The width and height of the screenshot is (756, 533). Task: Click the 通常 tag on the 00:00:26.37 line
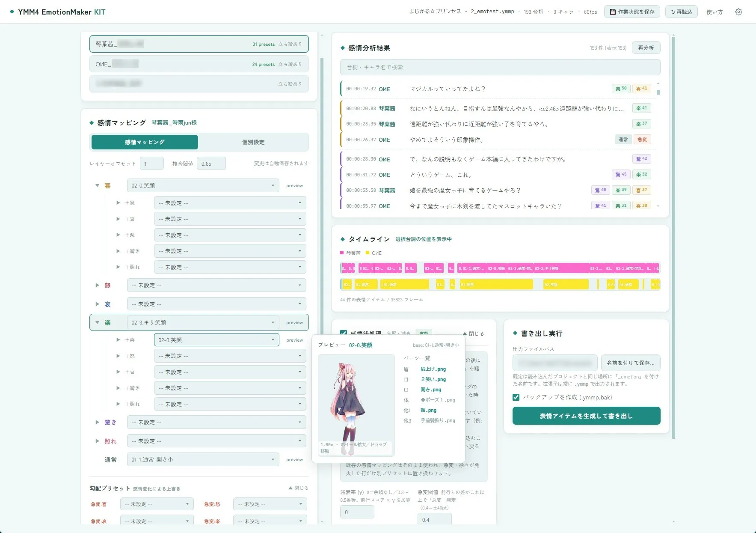coord(623,140)
